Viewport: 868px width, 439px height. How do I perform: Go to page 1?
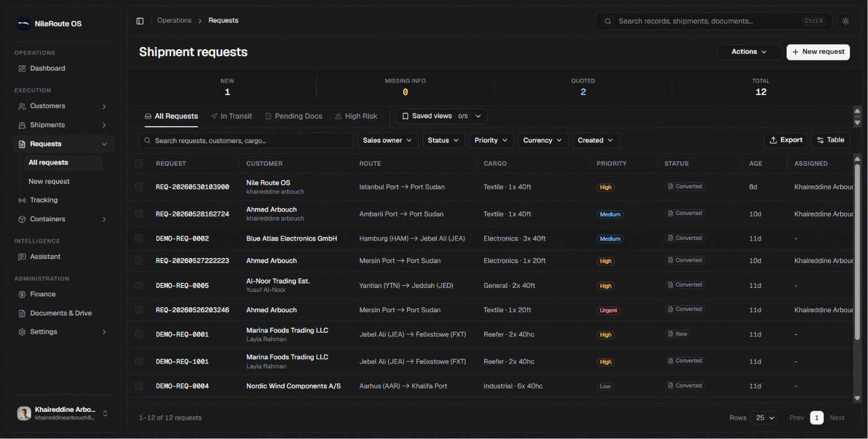pyautogui.click(x=817, y=418)
